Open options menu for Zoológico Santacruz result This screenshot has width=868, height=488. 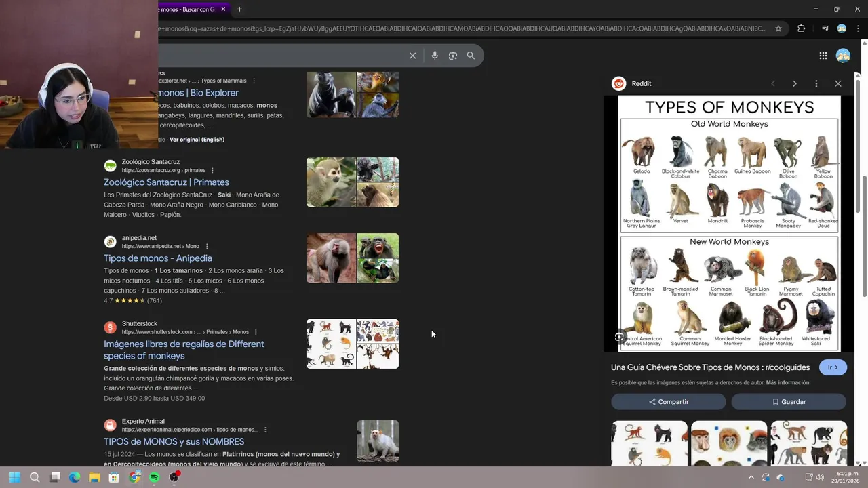[212, 170]
